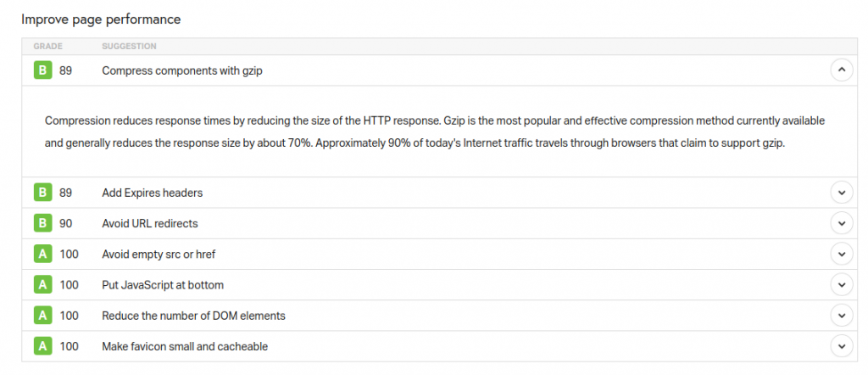
Task: Click the B grade badge beside Add Expires headers
Action: [42, 193]
